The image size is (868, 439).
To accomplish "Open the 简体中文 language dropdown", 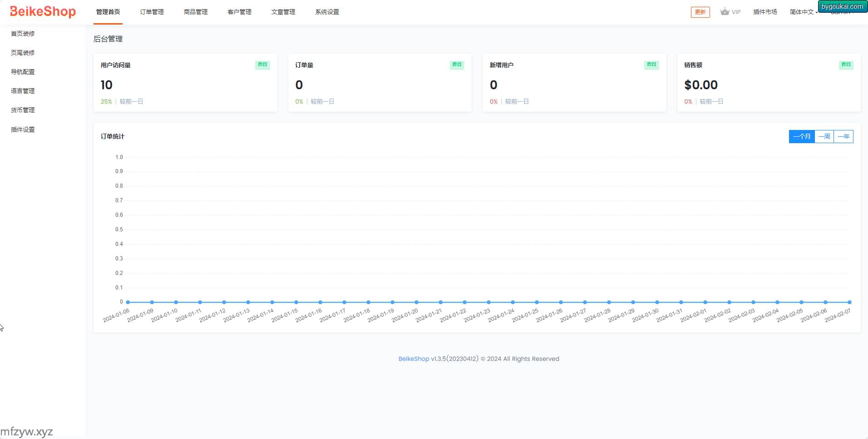I will tap(803, 12).
